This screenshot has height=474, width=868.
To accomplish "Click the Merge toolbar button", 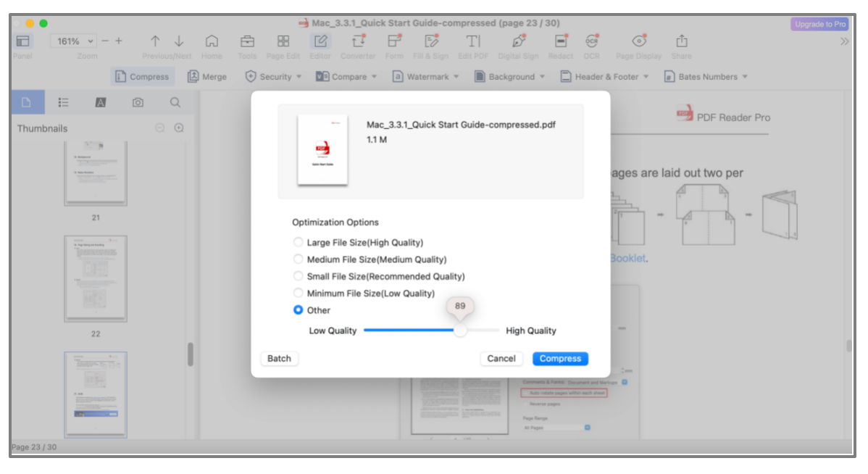I will (207, 76).
